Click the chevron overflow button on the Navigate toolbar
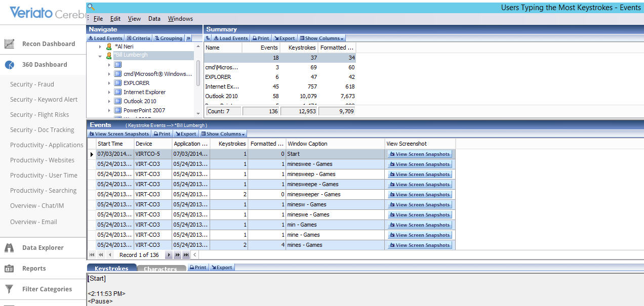The image size is (644, 306). click(188, 38)
